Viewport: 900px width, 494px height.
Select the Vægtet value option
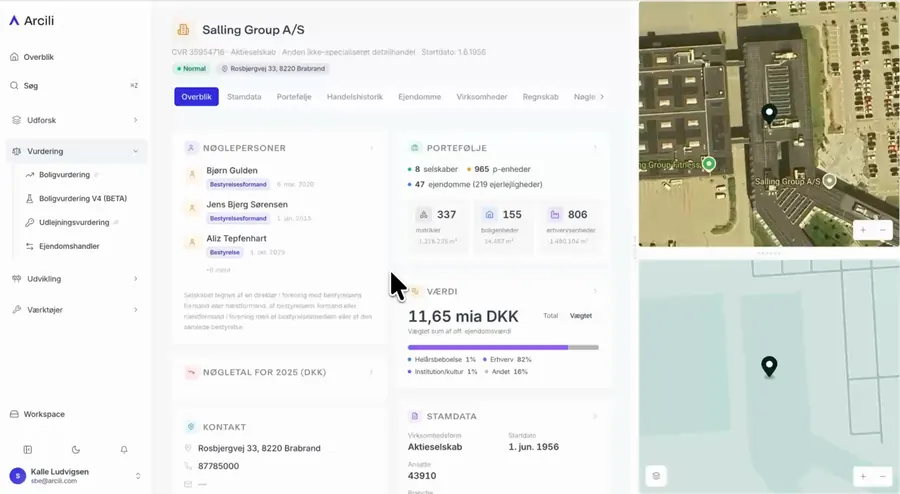point(581,316)
